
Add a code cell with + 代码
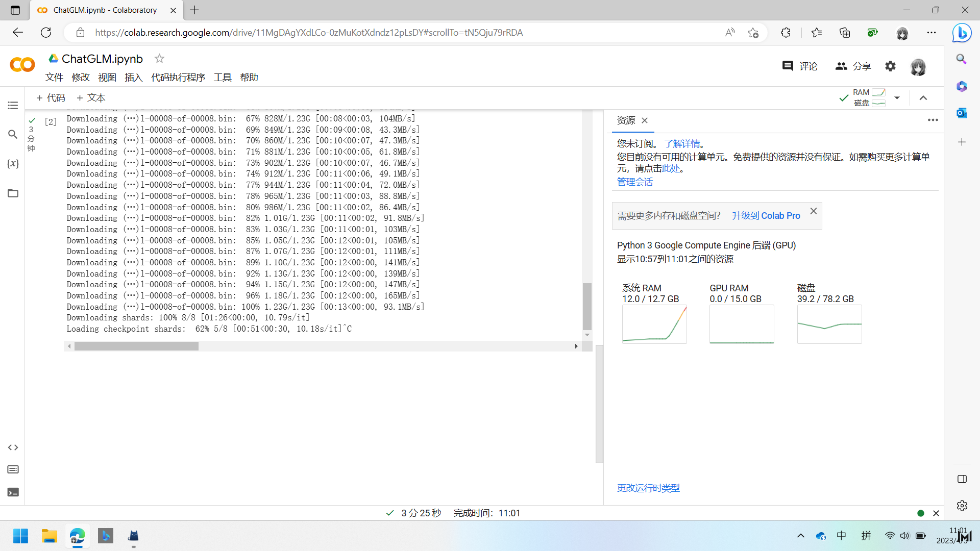point(51,98)
